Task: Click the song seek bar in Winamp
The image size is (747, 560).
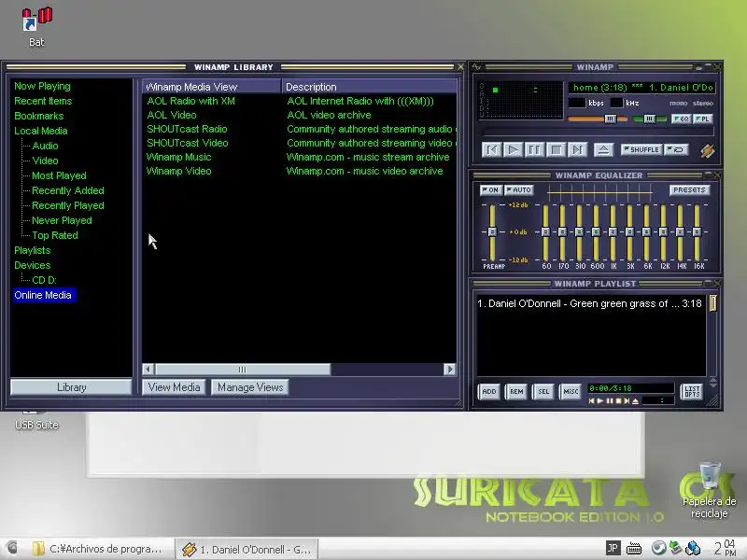Action: click(598, 132)
